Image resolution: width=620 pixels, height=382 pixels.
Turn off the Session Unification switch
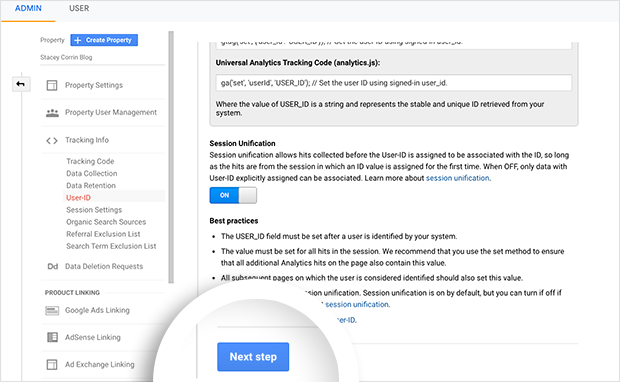[233, 195]
